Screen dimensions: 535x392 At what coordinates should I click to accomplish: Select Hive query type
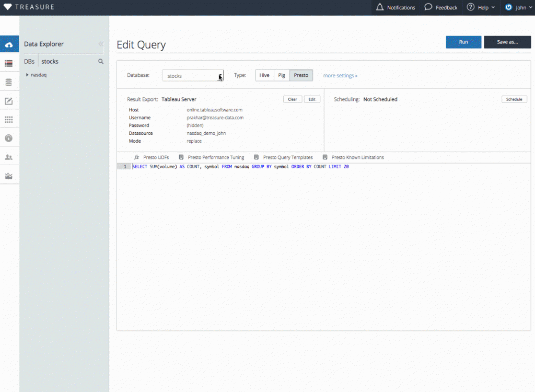pos(264,75)
